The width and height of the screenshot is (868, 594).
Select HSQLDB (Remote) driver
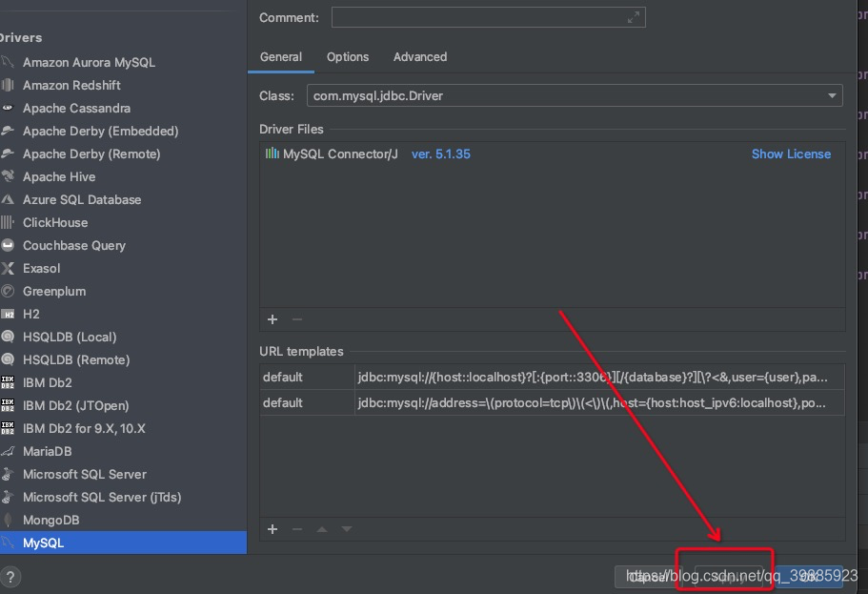coord(123,360)
